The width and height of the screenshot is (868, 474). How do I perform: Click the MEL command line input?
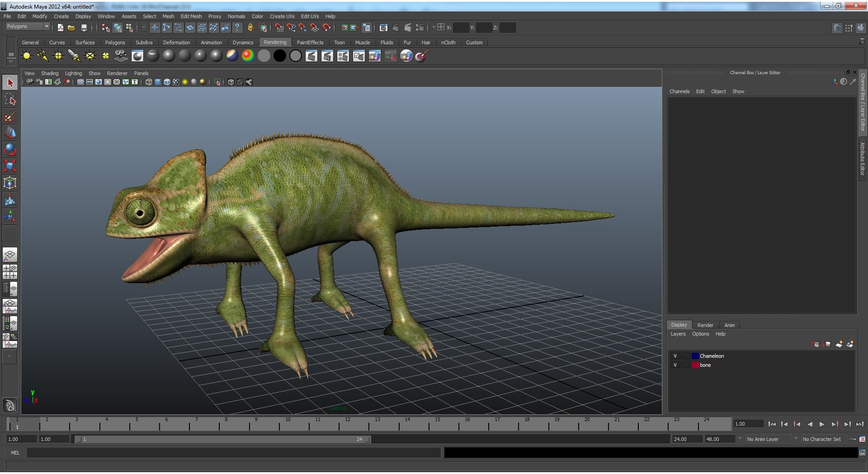coord(233,453)
